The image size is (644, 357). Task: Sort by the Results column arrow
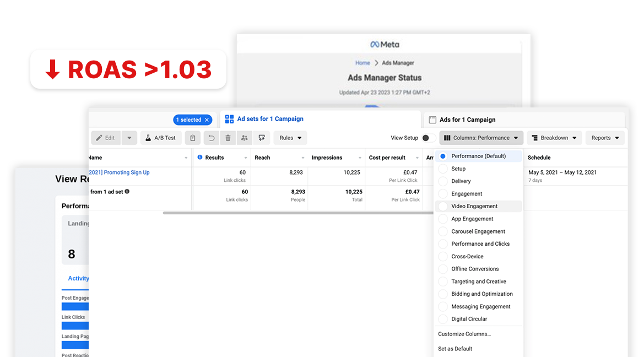246,158
